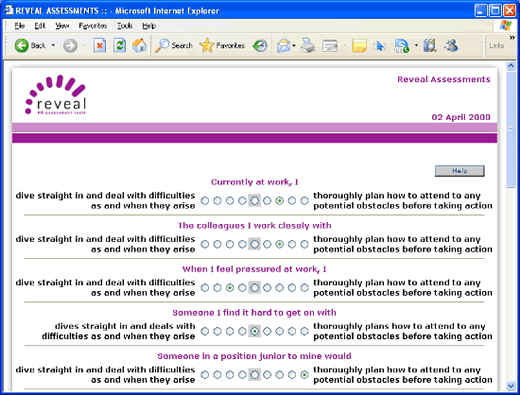Click the Mail envelope icon
The width and height of the screenshot is (520, 395).
(x=283, y=46)
